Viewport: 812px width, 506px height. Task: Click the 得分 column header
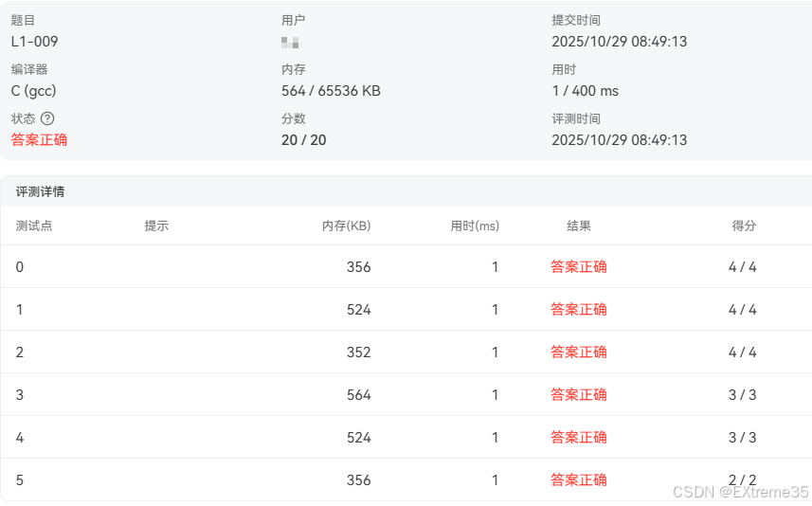[x=744, y=226]
